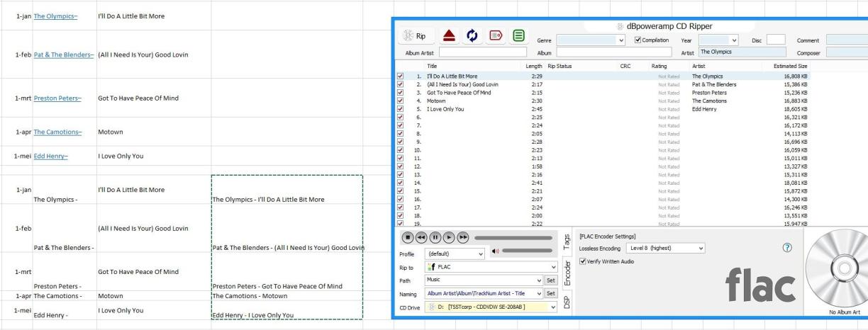Open The Camotions link in spreadsheet
The width and height of the screenshot is (868, 330).
(58, 132)
